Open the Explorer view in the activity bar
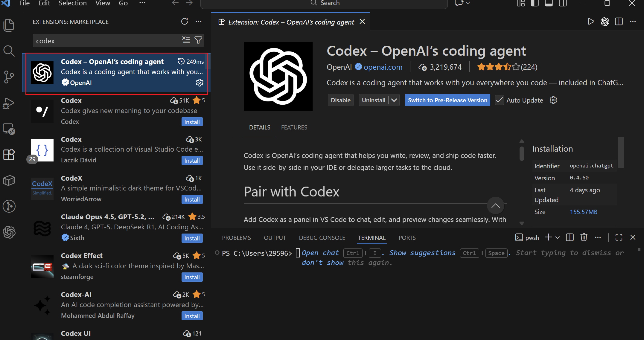Image resolution: width=644 pixels, height=340 pixels. 9,25
